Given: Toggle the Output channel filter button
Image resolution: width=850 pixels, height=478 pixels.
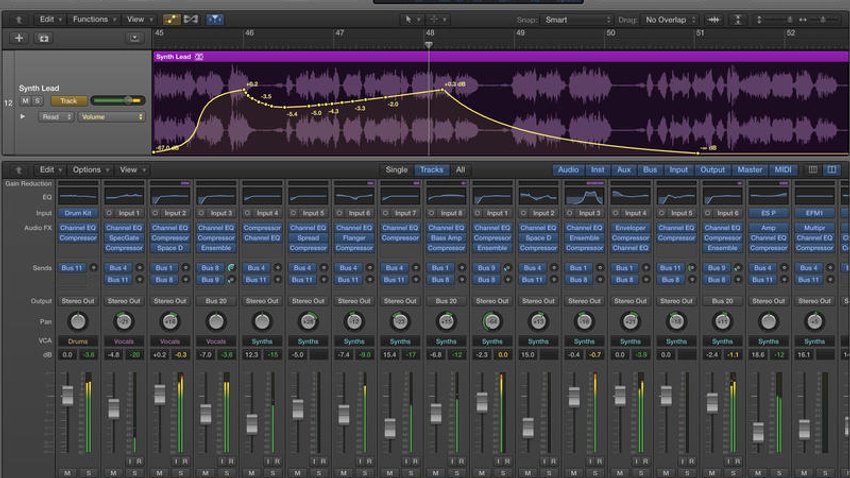Looking at the screenshot, I should [x=712, y=170].
